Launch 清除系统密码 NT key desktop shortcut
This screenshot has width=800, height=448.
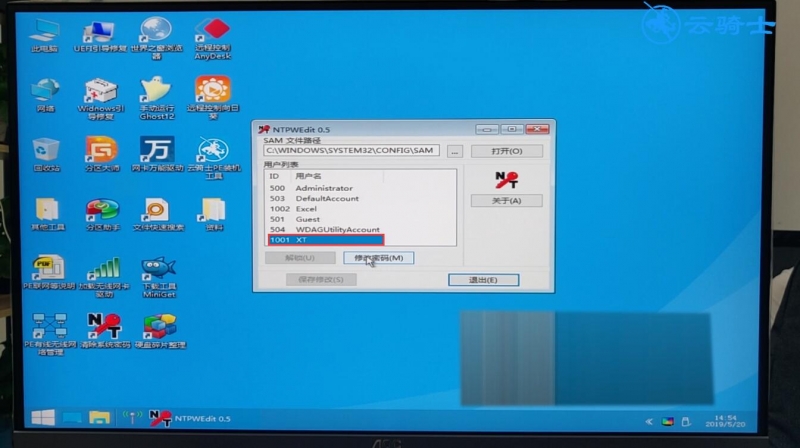(105, 331)
